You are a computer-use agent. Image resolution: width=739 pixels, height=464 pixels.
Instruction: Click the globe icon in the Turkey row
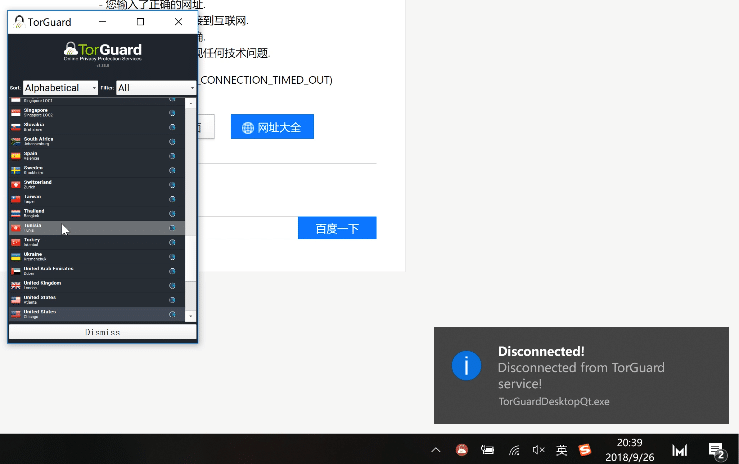point(172,242)
